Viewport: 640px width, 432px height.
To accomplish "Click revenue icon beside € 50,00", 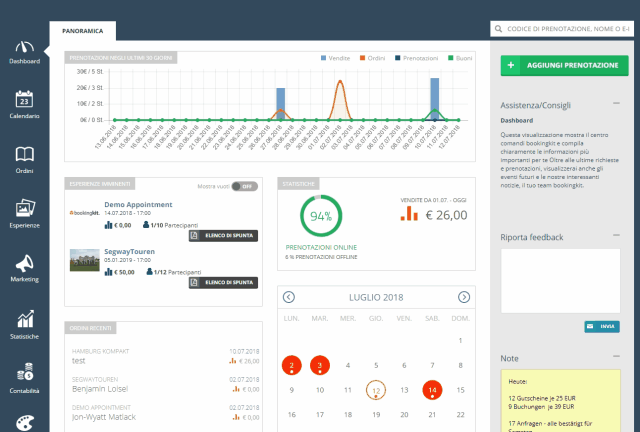I will pyautogui.click(x=108, y=272).
